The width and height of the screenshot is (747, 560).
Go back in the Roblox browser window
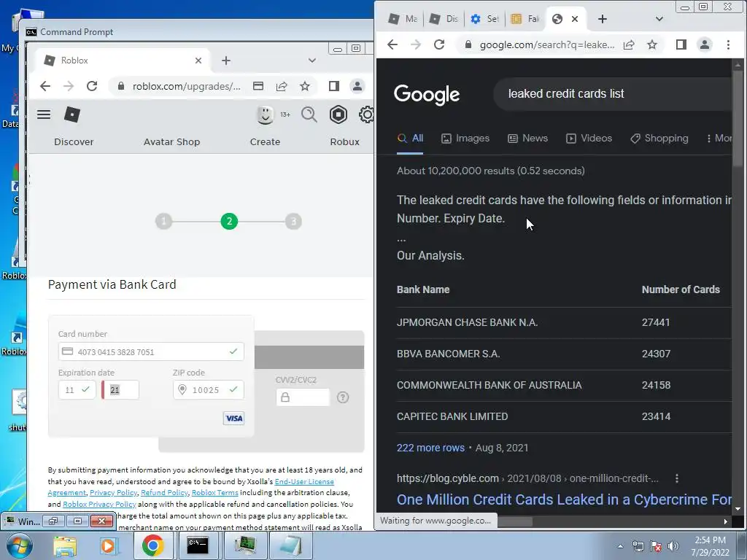point(44,86)
